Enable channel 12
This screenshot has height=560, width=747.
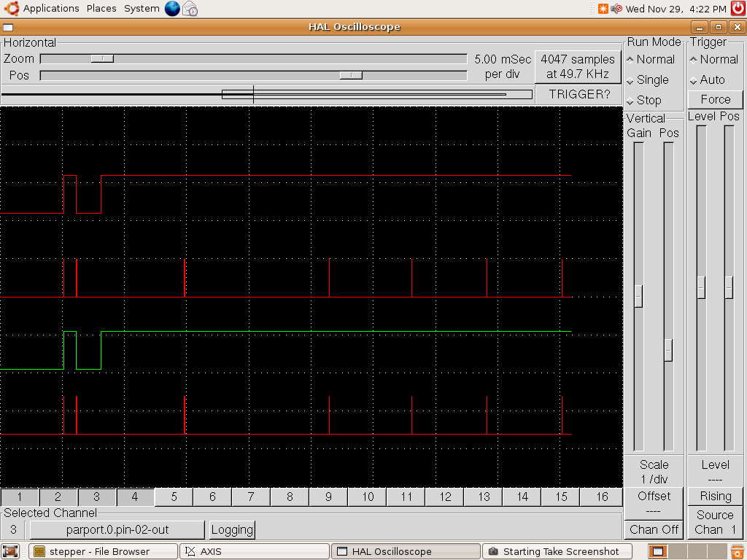point(445,497)
